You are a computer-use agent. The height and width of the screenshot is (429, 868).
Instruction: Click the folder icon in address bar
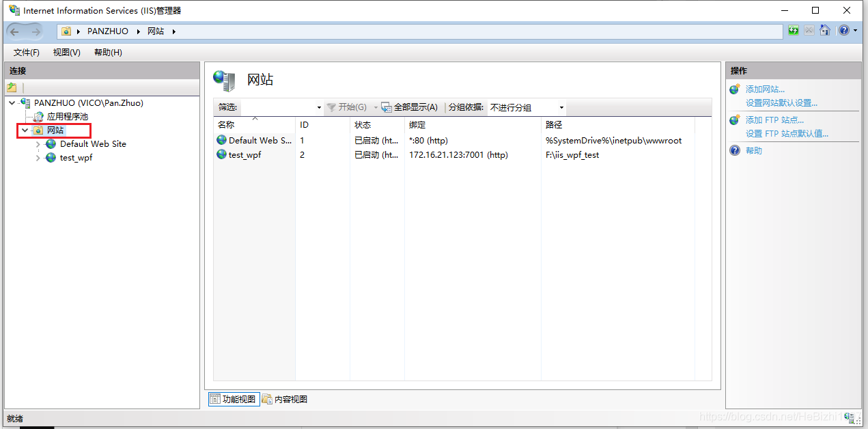coord(66,31)
